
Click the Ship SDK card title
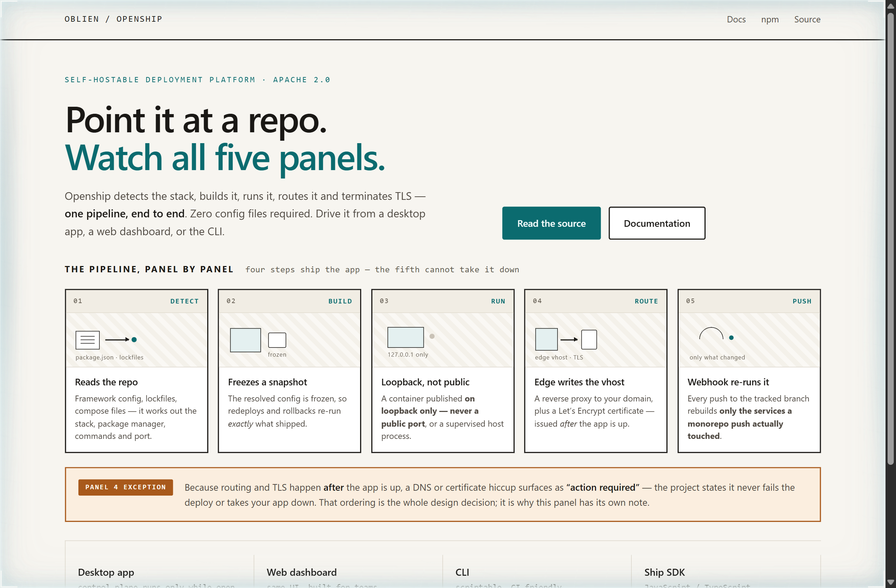[664, 572]
